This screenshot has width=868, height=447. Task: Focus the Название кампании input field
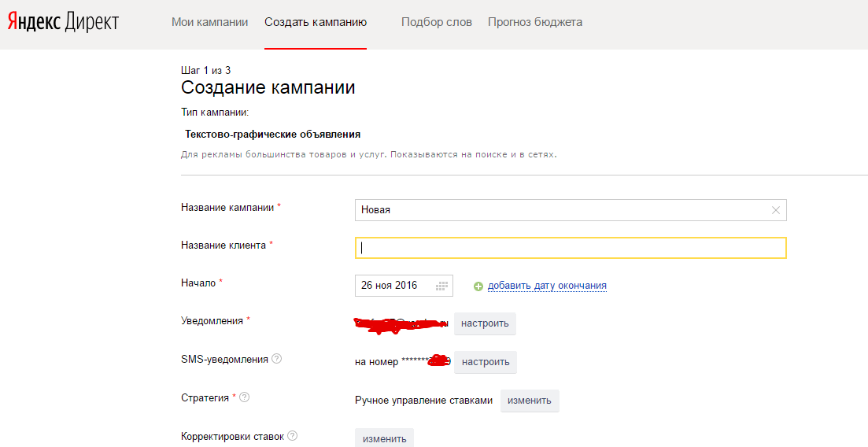(x=563, y=210)
